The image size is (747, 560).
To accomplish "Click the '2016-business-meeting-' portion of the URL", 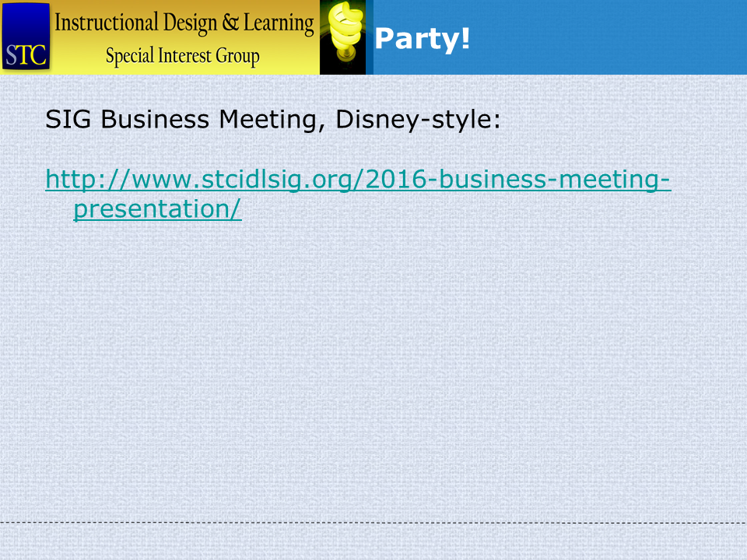I will (x=518, y=180).
